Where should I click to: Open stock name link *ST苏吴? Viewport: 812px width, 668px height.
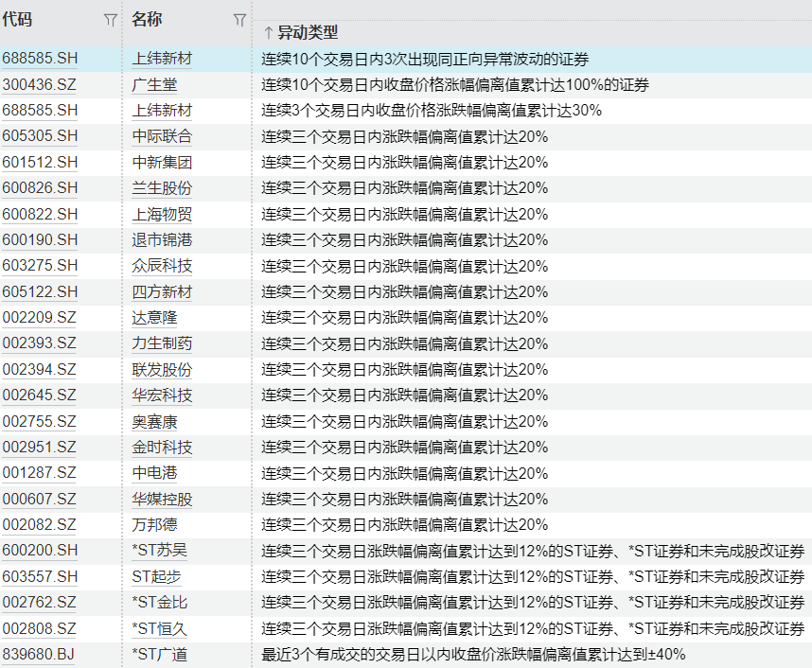coord(160,551)
